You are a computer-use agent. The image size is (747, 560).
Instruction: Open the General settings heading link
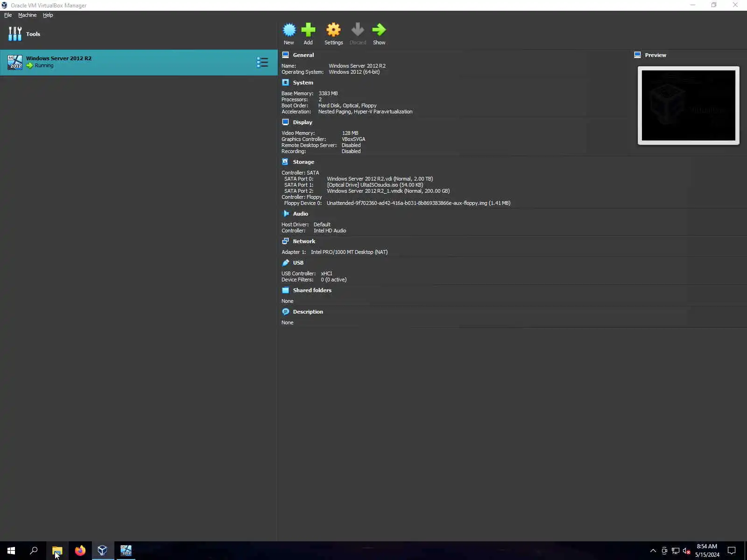303,55
